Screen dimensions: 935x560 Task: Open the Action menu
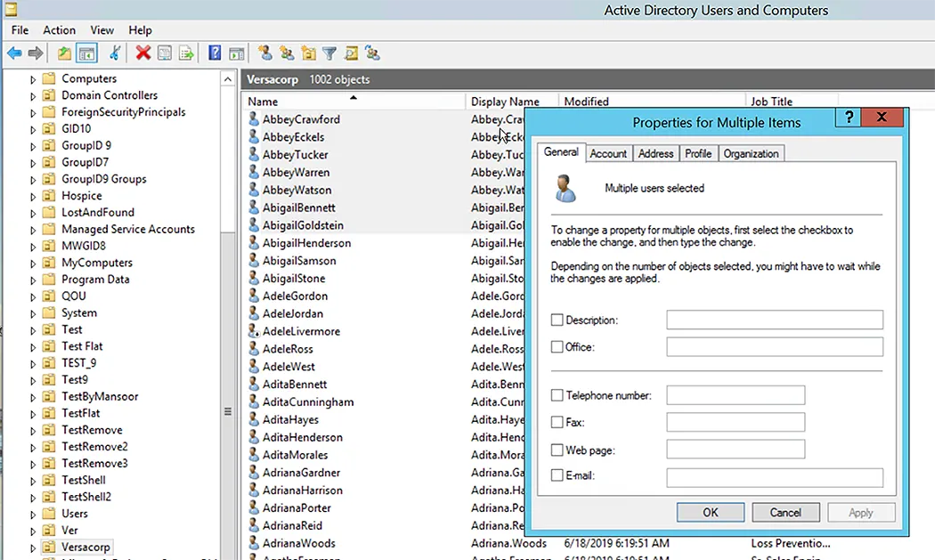tap(59, 29)
